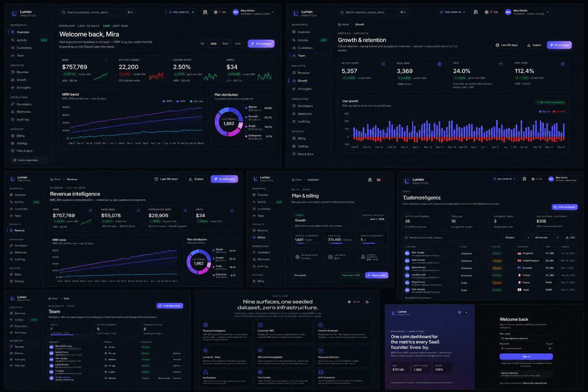Open Last 90 days picker in Growth panel

[x=506, y=45]
